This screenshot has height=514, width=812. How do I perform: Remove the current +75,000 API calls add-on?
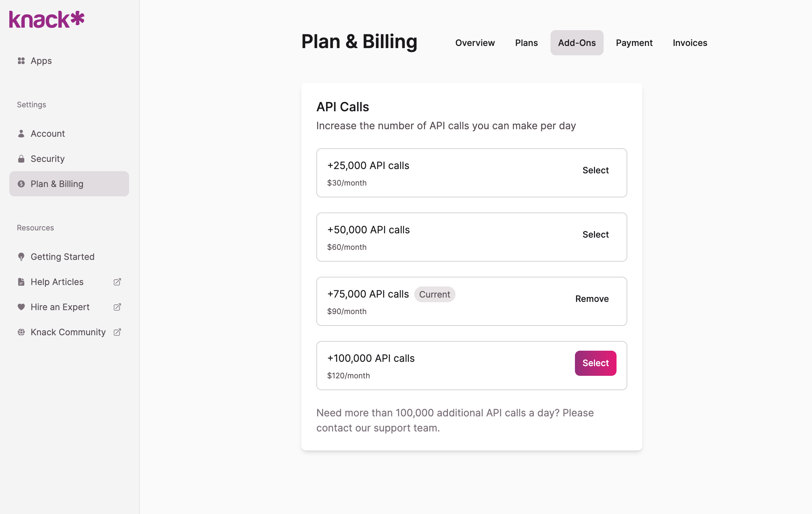pos(592,299)
